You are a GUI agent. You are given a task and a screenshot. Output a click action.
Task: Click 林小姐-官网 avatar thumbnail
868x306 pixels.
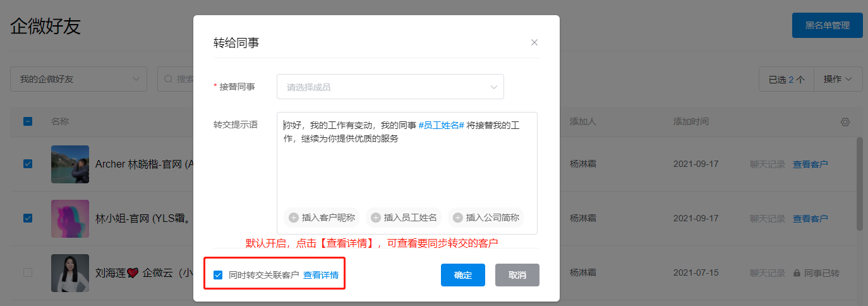tap(69, 218)
